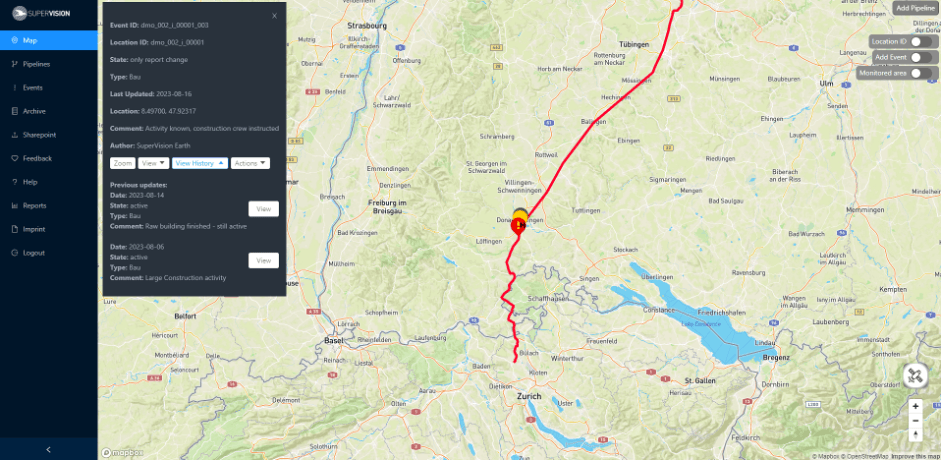
Task: Reset map bearing with the compass control
Action: click(x=915, y=434)
